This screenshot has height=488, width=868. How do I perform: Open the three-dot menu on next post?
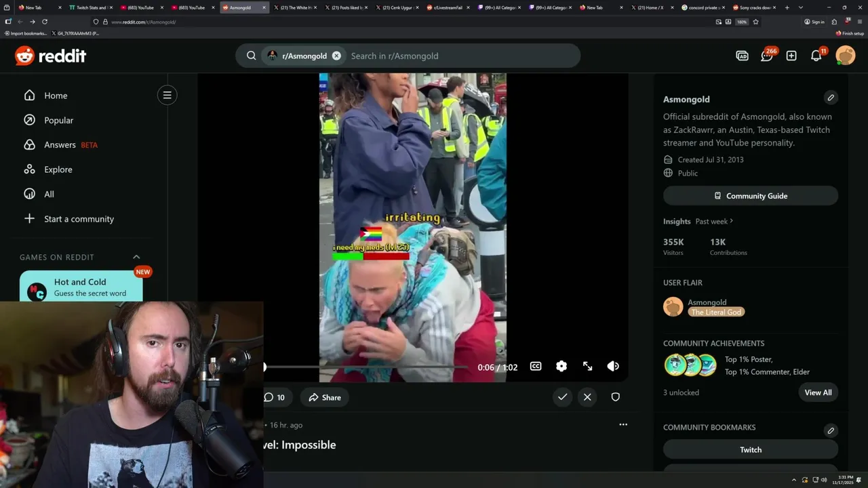coord(623,424)
